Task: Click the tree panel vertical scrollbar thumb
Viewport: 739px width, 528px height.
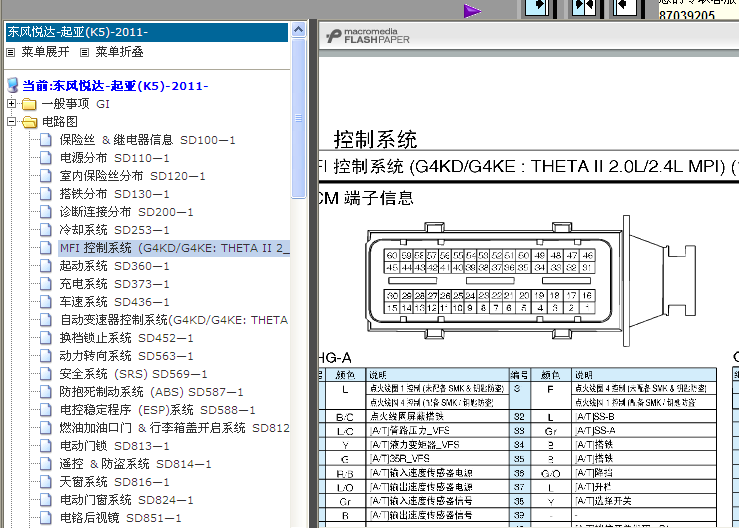Action: coord(298,118)
